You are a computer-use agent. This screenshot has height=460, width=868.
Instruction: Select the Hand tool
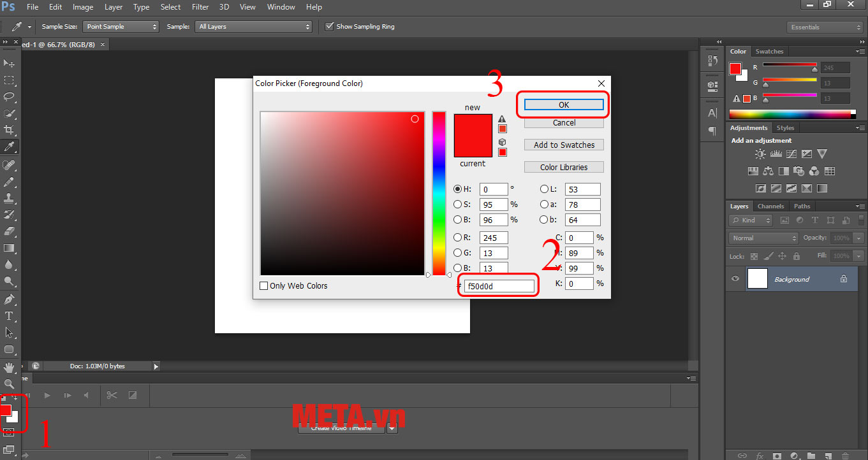(x=10, y=368)
